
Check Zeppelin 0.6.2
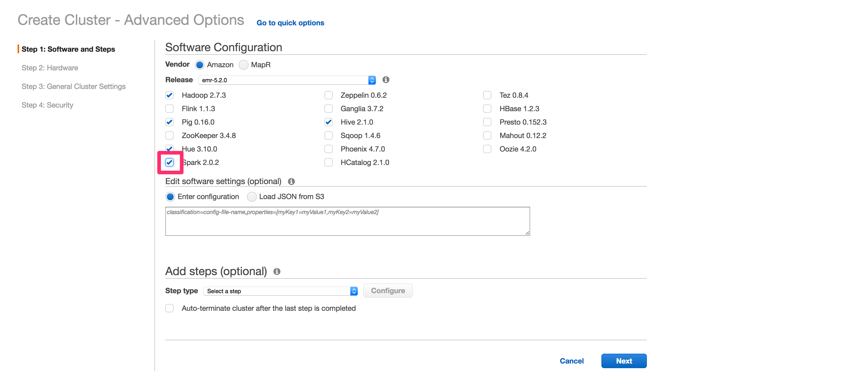tap(329, 95)
